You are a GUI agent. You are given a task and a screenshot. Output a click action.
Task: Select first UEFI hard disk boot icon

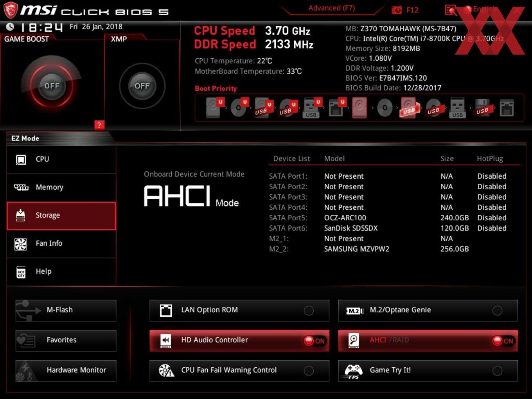tap(214, 108)
